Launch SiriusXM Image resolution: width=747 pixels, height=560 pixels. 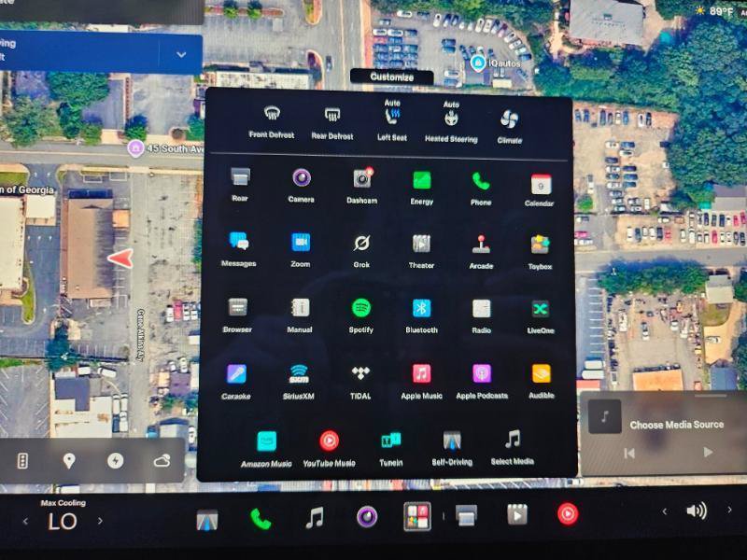299,382
